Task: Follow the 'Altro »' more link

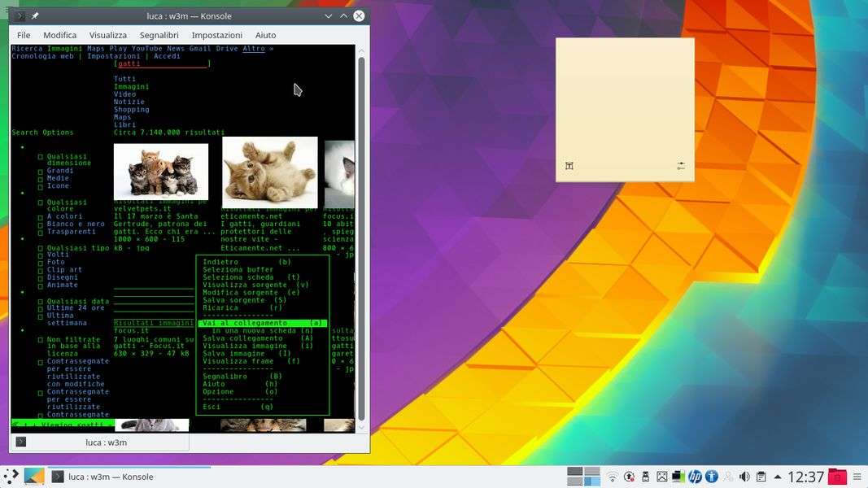Action: pos(258,49)
